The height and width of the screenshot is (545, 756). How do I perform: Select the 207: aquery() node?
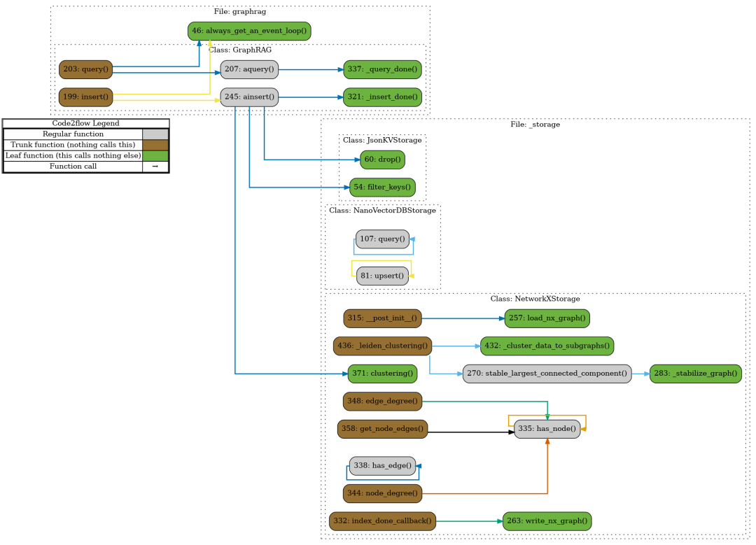249,69
